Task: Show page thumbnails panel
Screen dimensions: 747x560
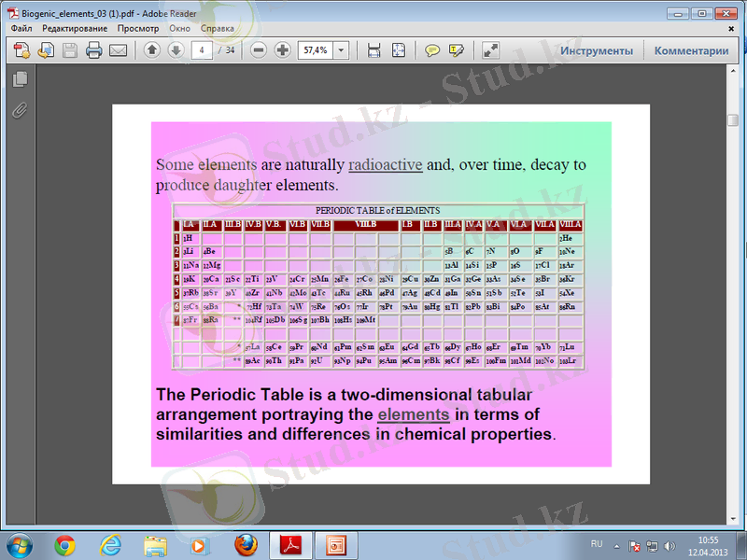Action: 19,81
